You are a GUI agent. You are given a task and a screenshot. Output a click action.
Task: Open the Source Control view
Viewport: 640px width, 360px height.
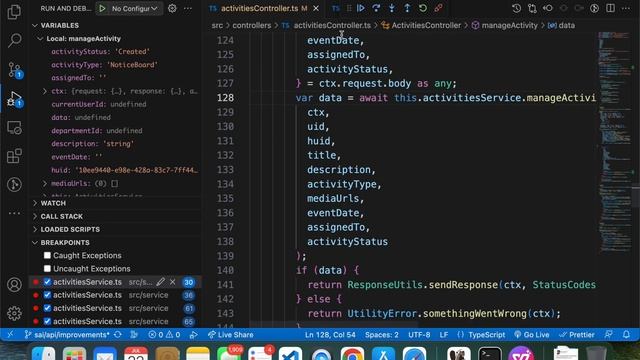point(14,70)
